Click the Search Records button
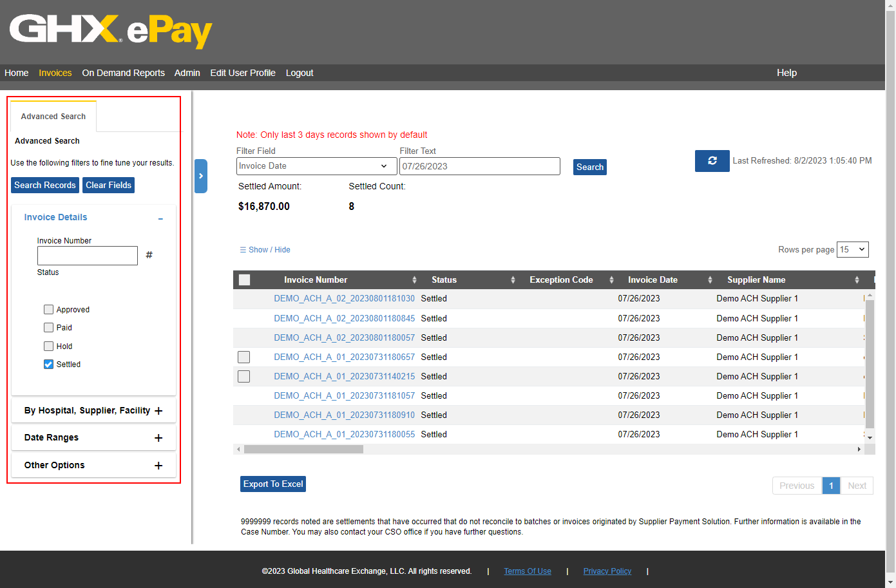 [45, 185]
